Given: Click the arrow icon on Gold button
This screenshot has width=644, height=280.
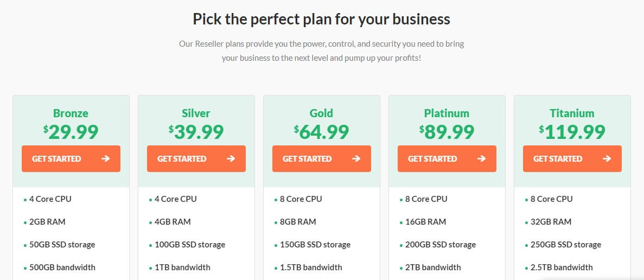Looking at the screenshot, I should click(356, 158).
